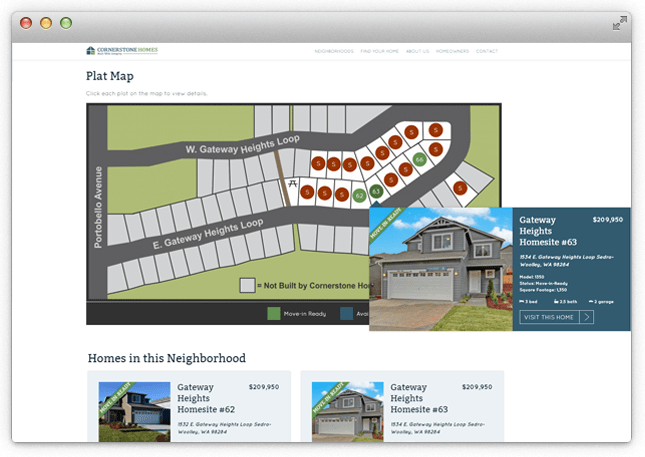
Task: Click the W. Gateway Heights Loop label
Action: pos(242,145)
